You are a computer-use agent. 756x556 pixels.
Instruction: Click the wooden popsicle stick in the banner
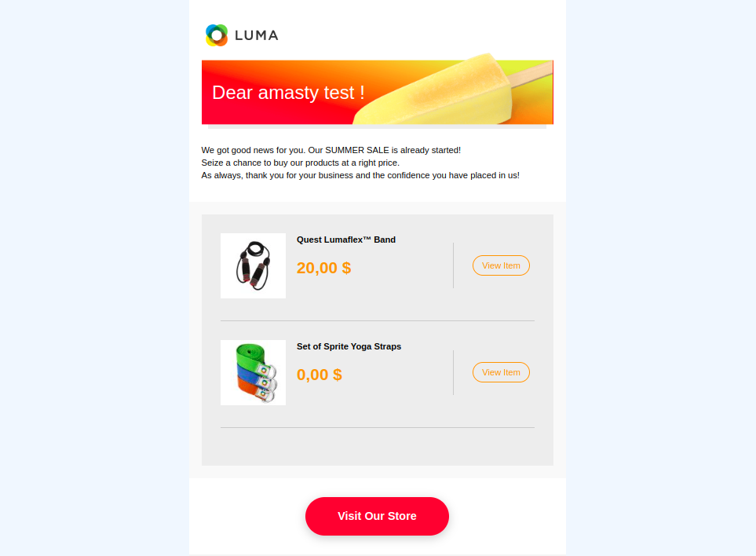click(x=531, y=75)
